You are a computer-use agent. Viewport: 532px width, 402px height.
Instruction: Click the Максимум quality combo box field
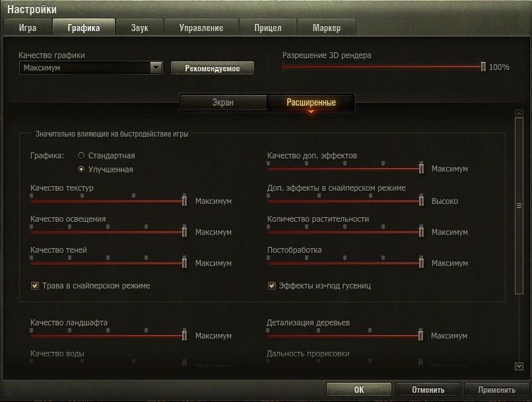(x=91, y=67)
